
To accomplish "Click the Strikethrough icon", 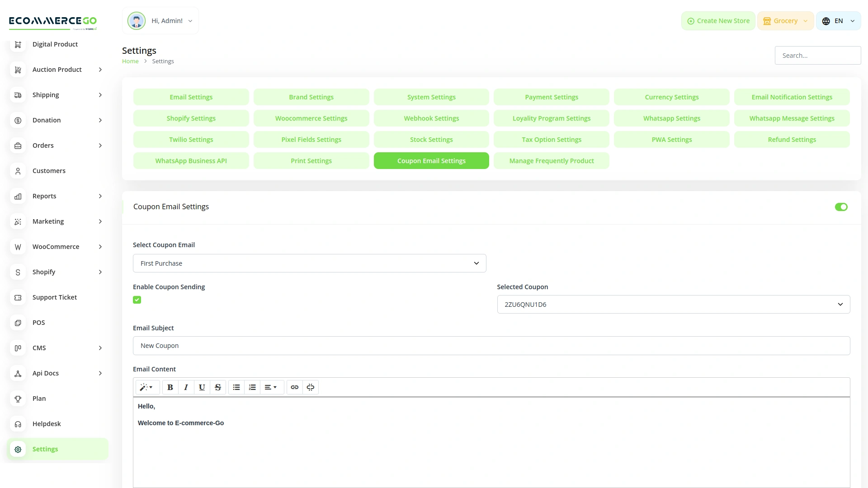I will point(218,387).
